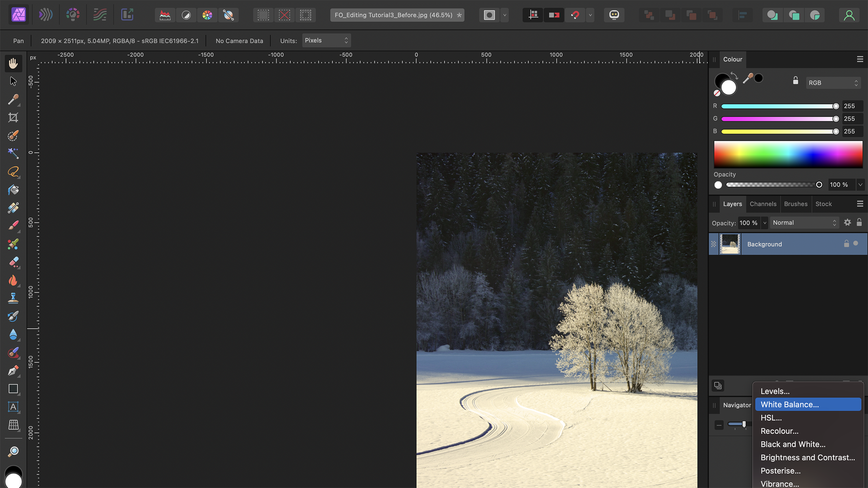This screenshot has width=868, height=488.
Task: Pick the Clone Stamp tool
Action: click(13, 298)
